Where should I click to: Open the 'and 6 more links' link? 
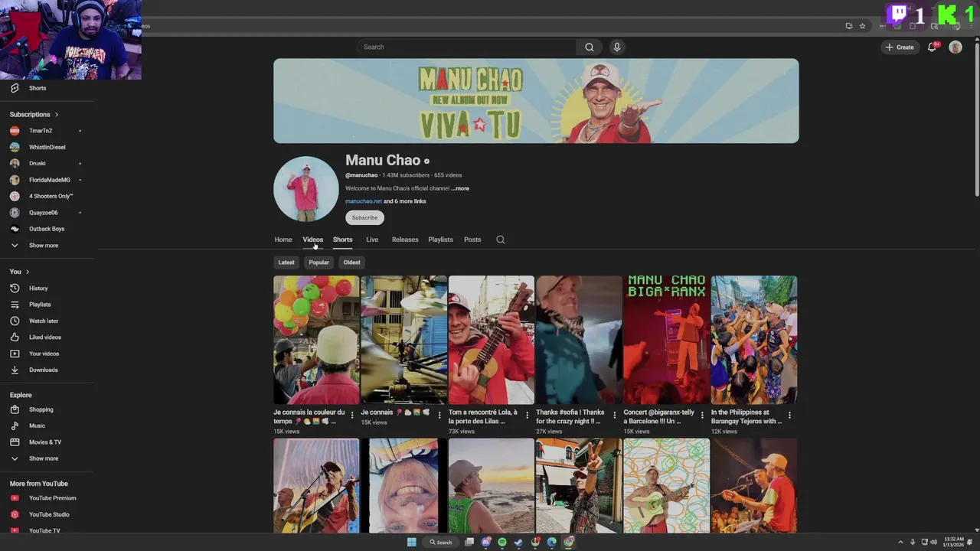405,201
